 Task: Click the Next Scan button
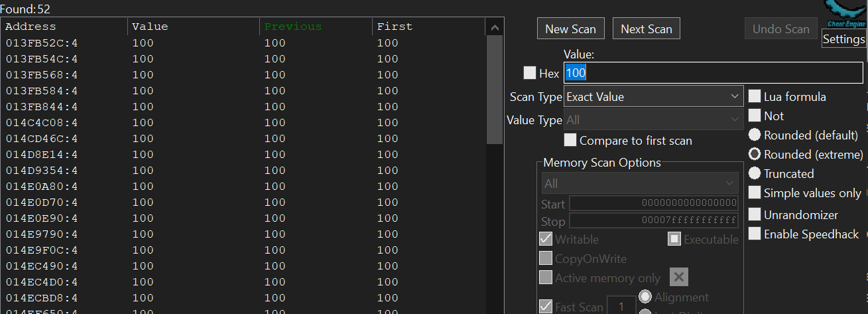point(646,29)
